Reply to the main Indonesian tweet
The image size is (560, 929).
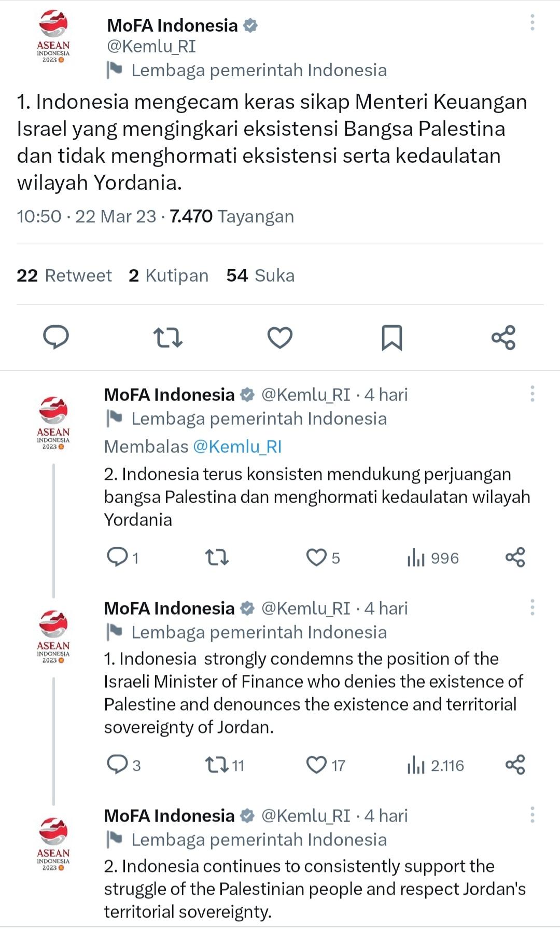(x=56, y=337)
